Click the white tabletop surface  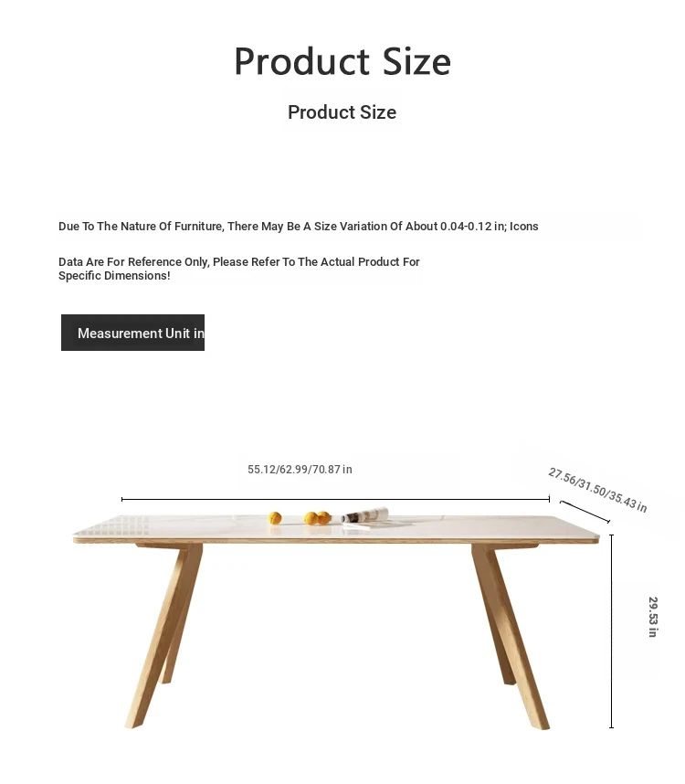[x=336, y=526]
